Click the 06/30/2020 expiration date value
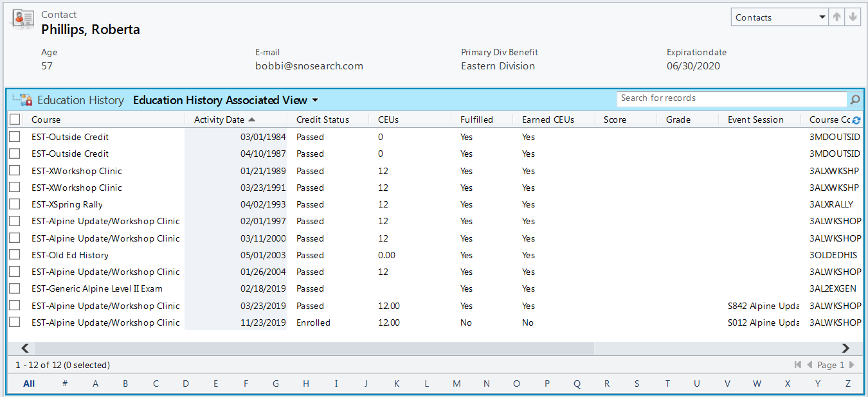Viewport: 868px width, 397px height. tap(693, 66)
